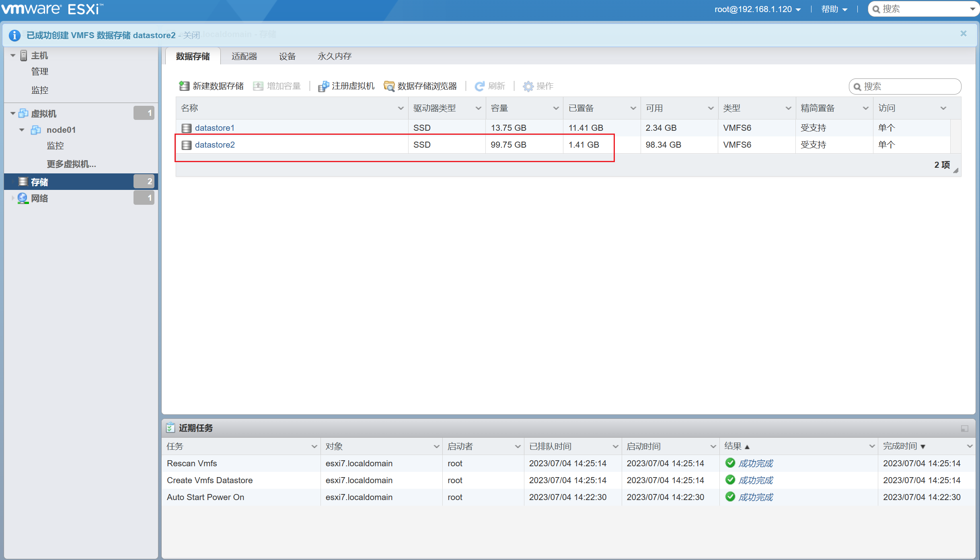
Task: Click the Virtual Machines (虚拟机) icon
Action: 23,113
